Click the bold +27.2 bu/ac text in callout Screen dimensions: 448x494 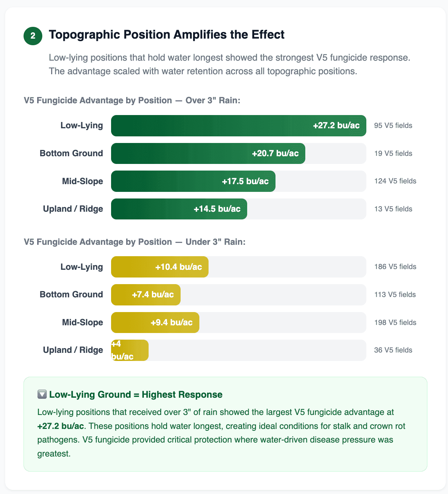point(61,426)
